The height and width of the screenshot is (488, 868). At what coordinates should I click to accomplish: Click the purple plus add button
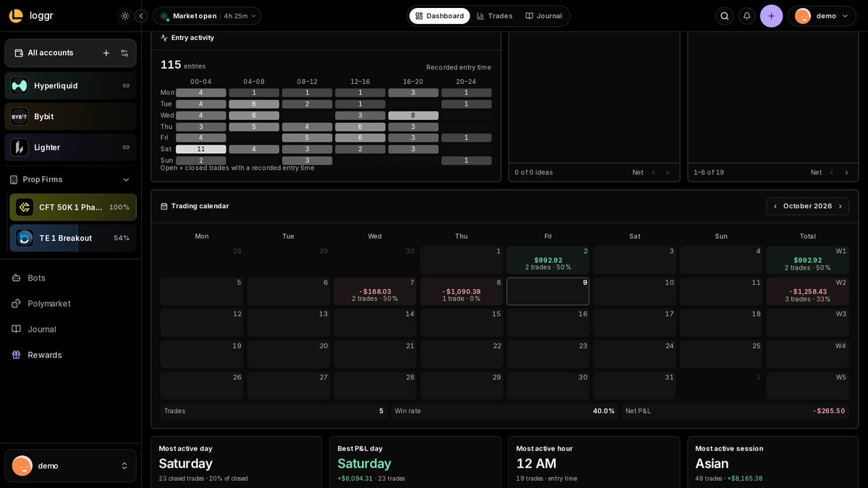tap(771, 16)
